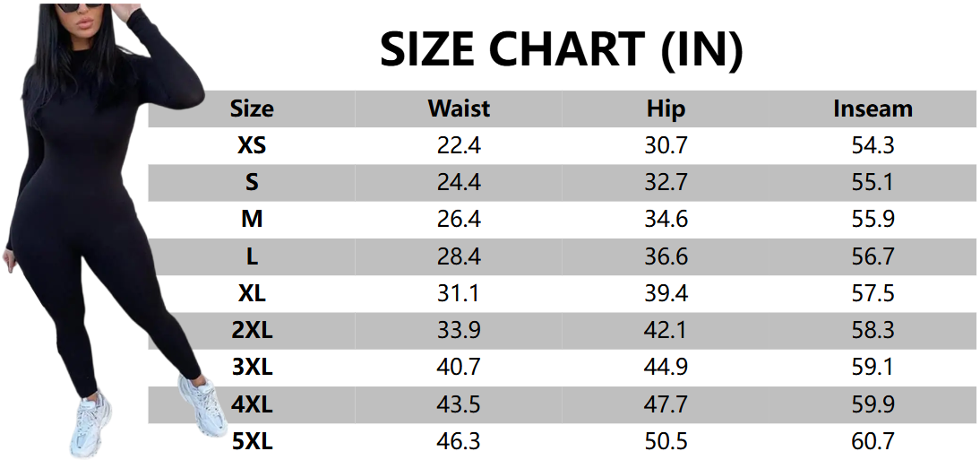Click the Hip column header
Screen dimensions: 980x460
666,108
